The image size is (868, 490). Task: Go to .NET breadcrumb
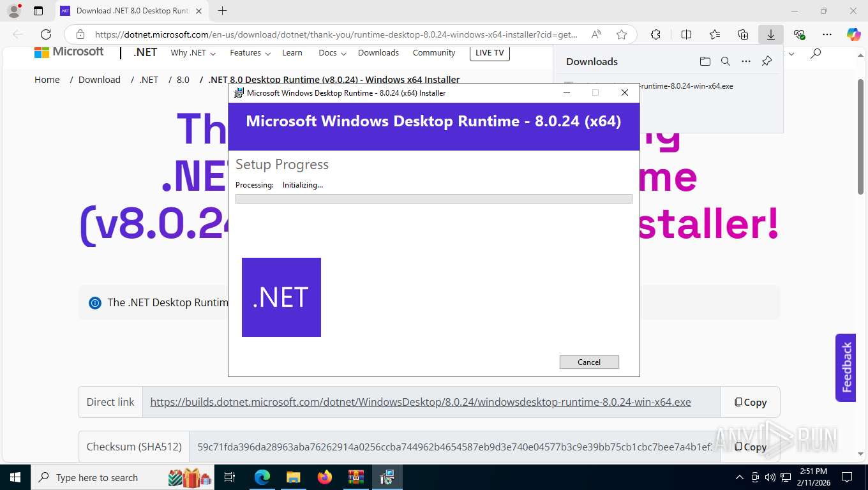(149, 80)
